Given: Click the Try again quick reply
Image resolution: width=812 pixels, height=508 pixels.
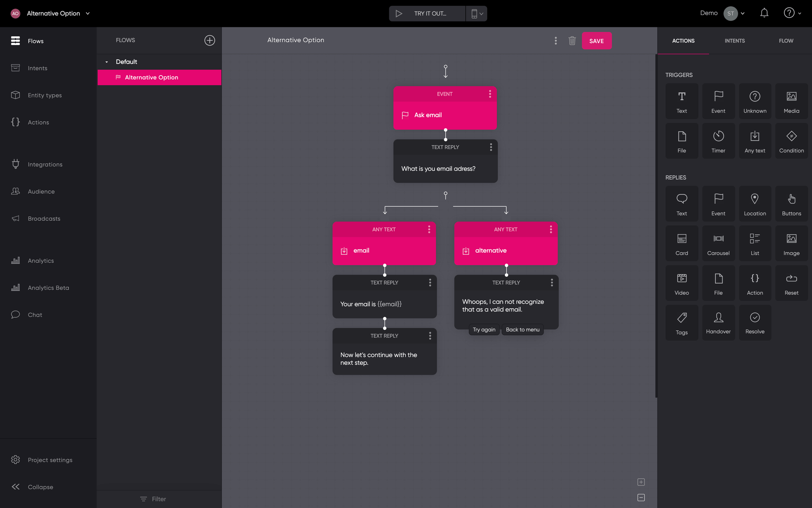Looking at the screenshot, I should [484, 329].
